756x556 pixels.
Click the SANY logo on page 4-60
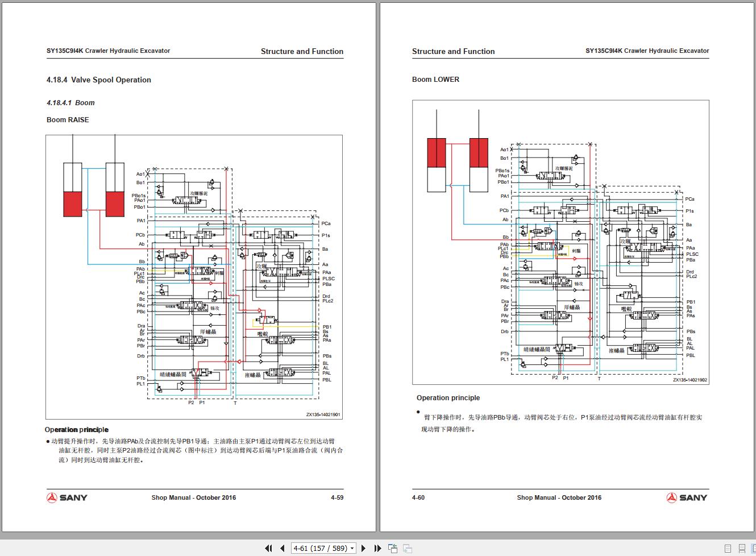point(687,497)
